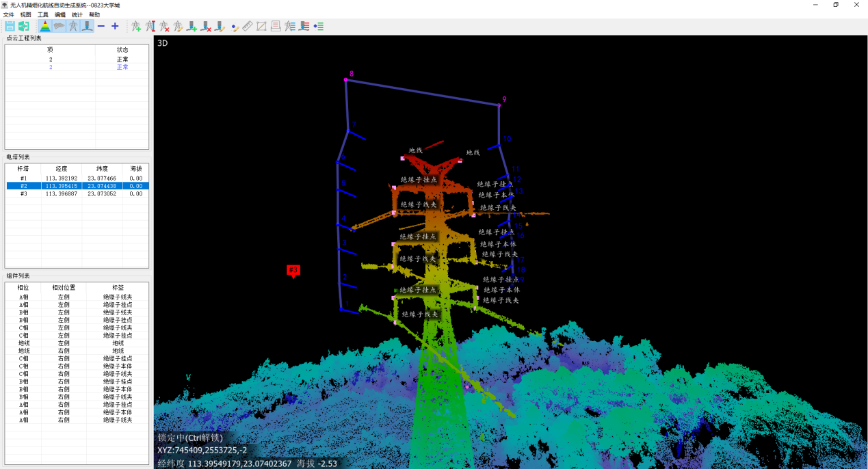
Task: Click the printer report icon in toolbar
Action: (275, 26)
